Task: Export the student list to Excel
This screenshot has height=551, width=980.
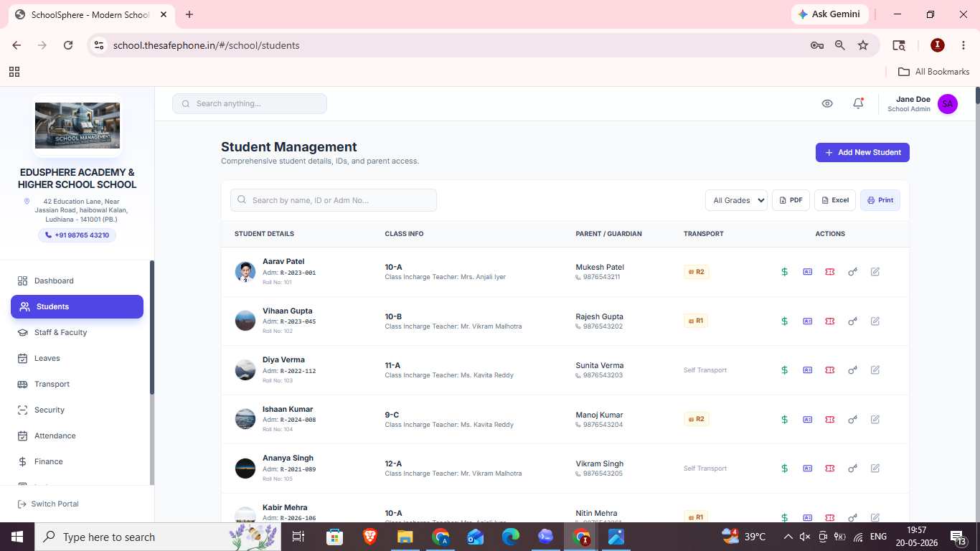Action: 835,200
